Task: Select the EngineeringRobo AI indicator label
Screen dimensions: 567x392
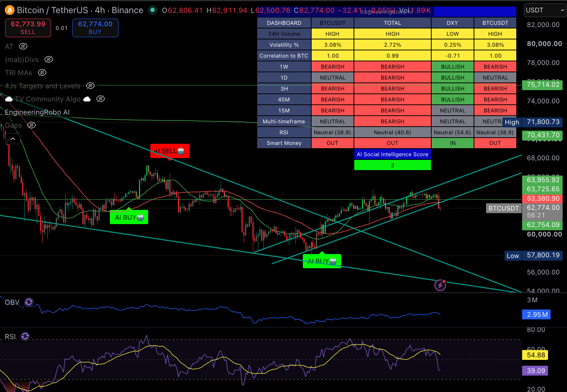Action: coord(37,112)
